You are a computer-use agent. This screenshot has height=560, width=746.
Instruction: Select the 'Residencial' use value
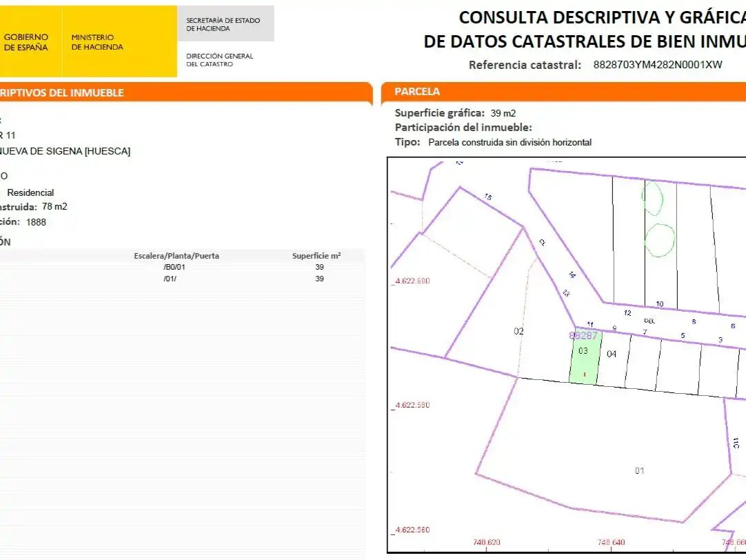30,192
